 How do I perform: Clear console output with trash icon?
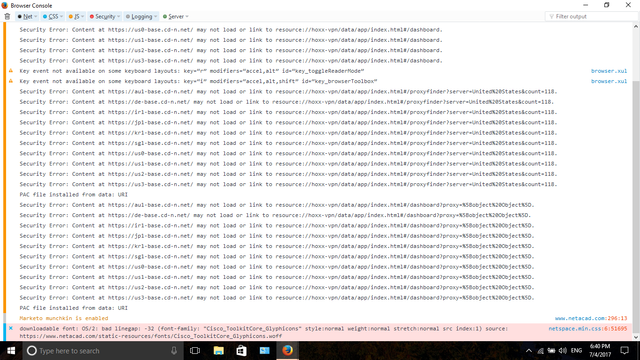[x=7, y=16]
